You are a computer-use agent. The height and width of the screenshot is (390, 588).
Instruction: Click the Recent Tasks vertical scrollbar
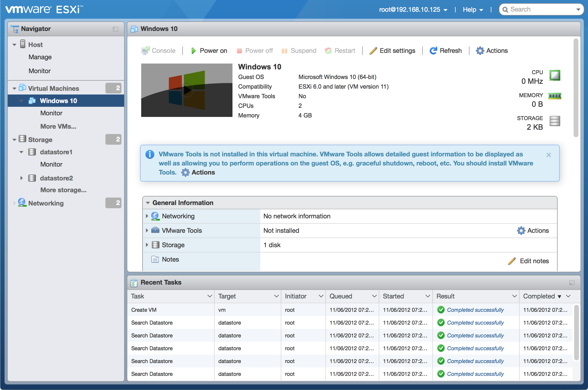[x=576, y=332]
